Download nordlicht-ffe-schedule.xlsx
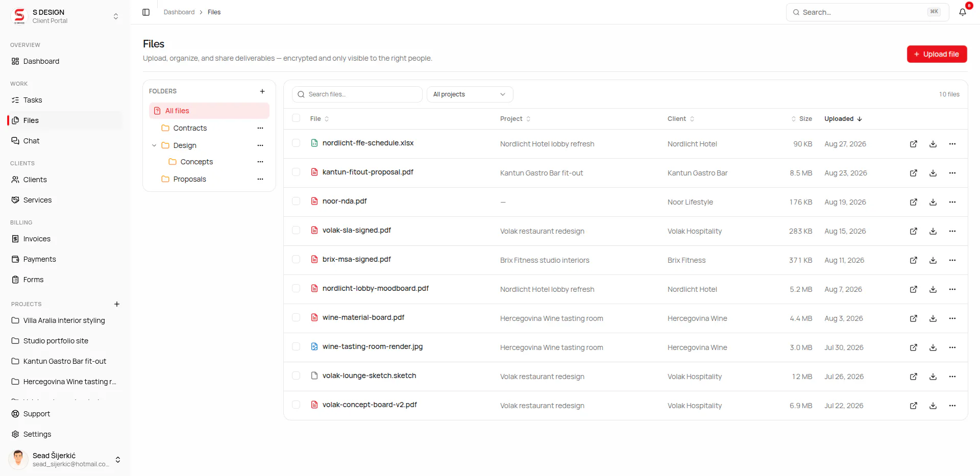The height and width of the screenshot is (476, 980). [933, 144]
